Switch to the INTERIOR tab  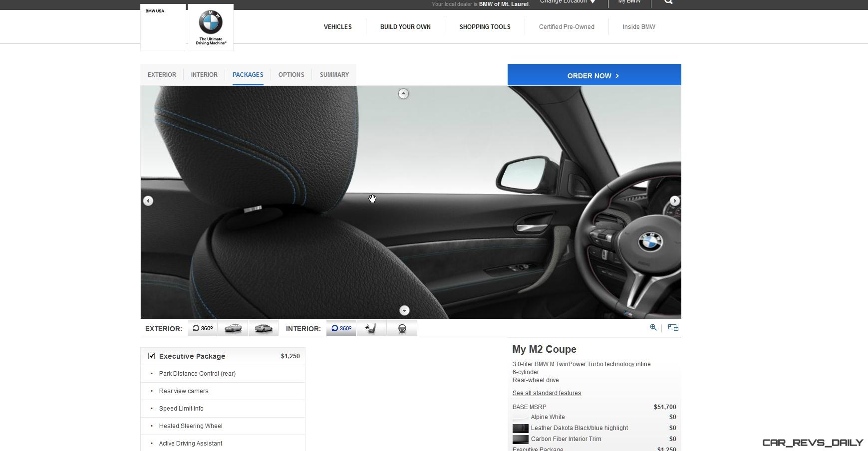coord(204,75)
